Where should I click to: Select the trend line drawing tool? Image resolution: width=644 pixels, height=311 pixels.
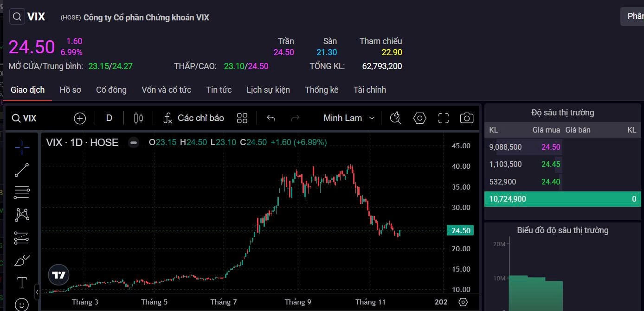(22, 170)
